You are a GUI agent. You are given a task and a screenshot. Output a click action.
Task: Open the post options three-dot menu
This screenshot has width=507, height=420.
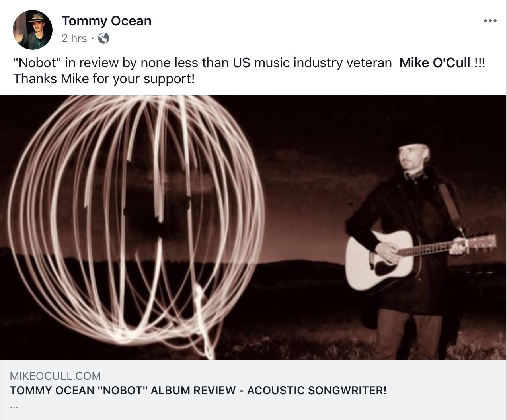490,21
